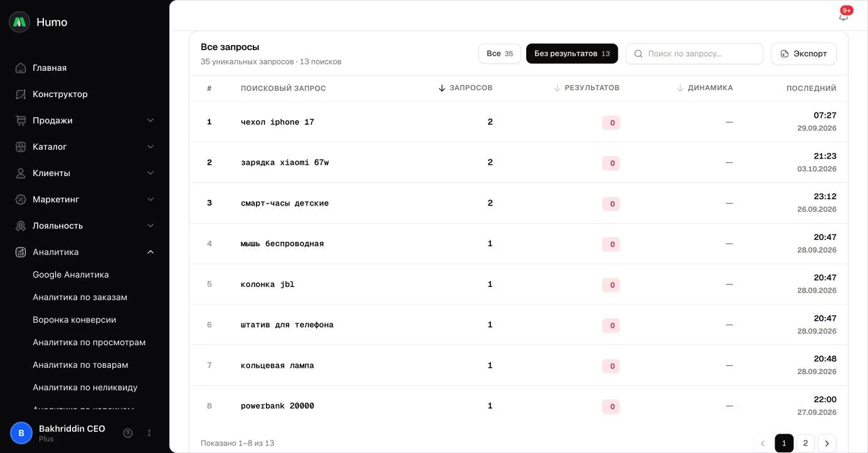Click the Аналитика chart icon

[x=21, y=252]
